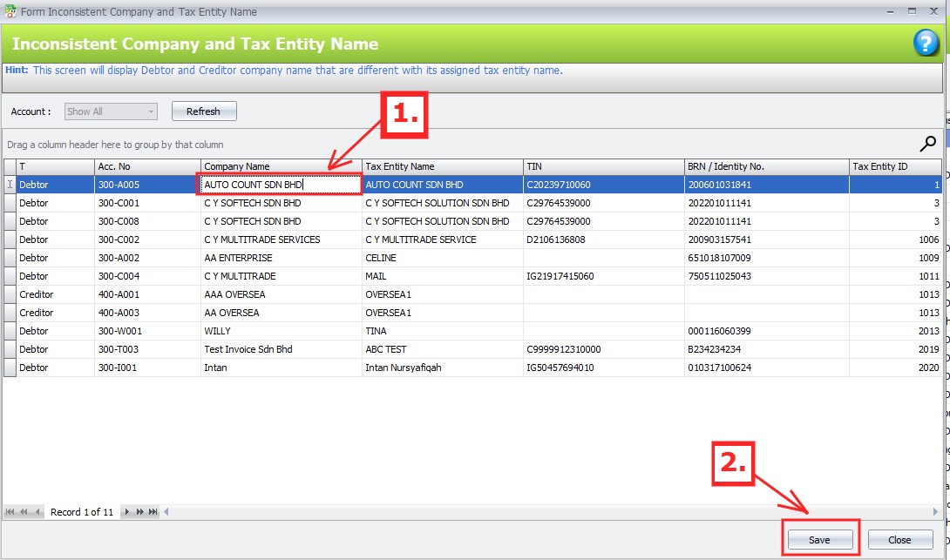This screenshot has height=560, width=950.
Task: Go to the first record in navigator
Action: [x=11, y=512]
